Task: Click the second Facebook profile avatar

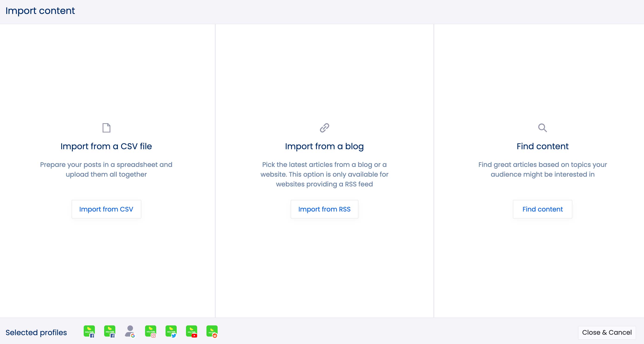Action: point(110,331)
